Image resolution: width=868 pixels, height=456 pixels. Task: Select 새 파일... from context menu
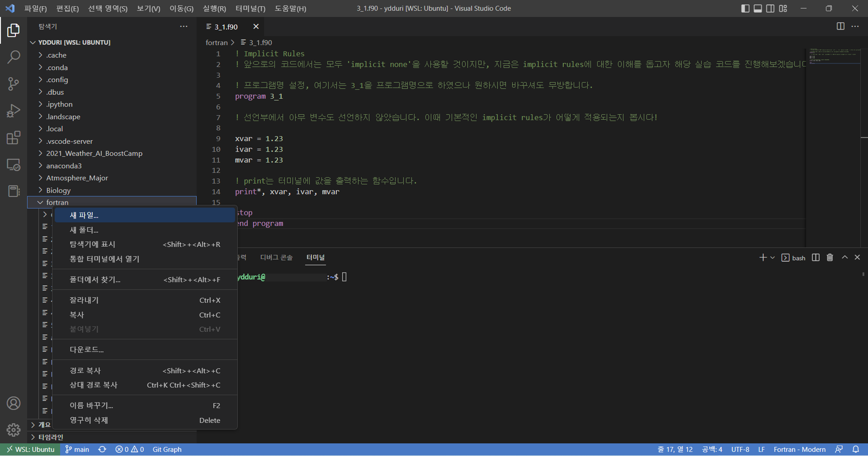click(x=84, y=215)
